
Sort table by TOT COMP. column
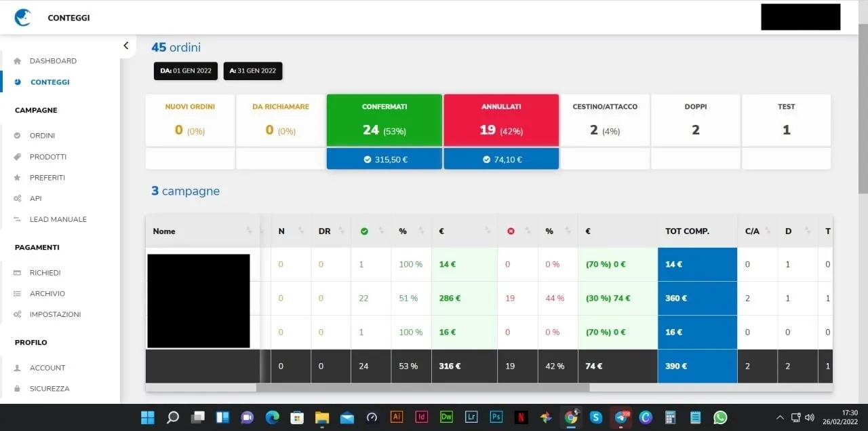pyautogui.click(x=697, y=231)
